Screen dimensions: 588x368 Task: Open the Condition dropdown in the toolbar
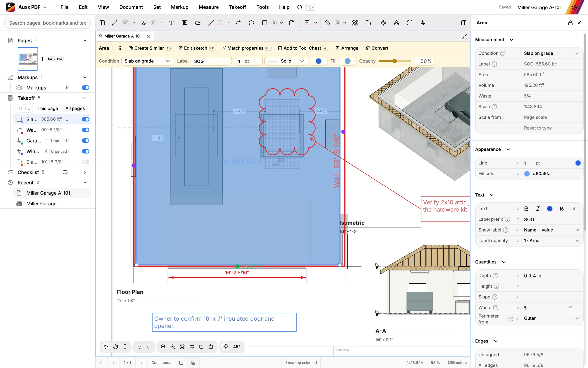pyautogui.click(x=147, y=61)
